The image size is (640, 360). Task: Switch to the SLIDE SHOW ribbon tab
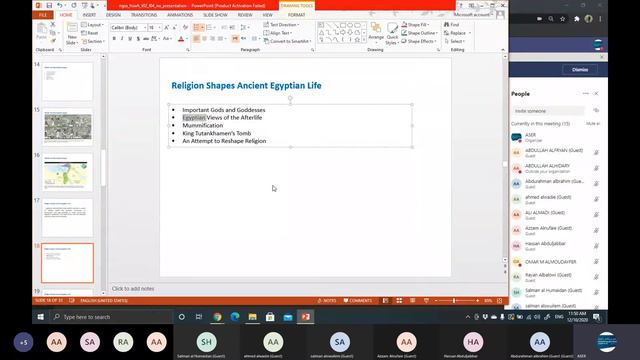[x=215, y=15]
